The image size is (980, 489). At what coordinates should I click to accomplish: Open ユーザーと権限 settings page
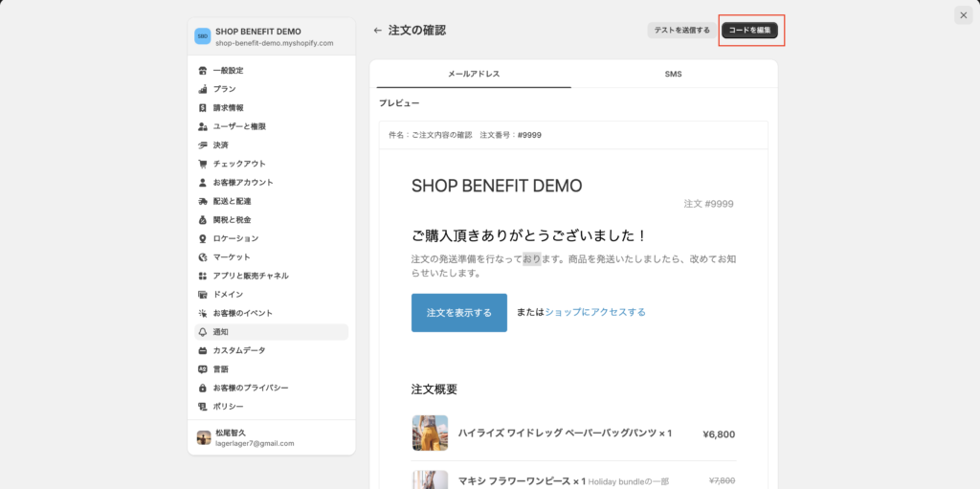tap(271, 126)
